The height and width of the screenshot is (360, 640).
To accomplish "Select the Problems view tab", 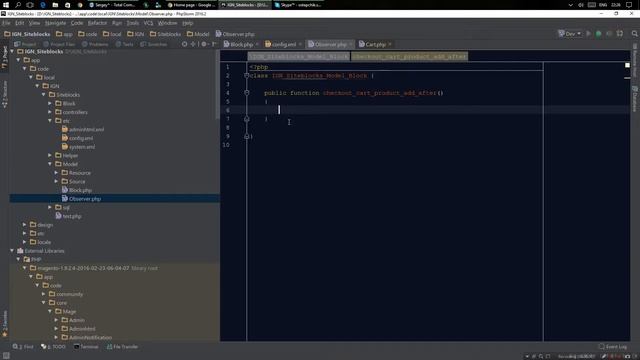I will click(x=95, y=44).
